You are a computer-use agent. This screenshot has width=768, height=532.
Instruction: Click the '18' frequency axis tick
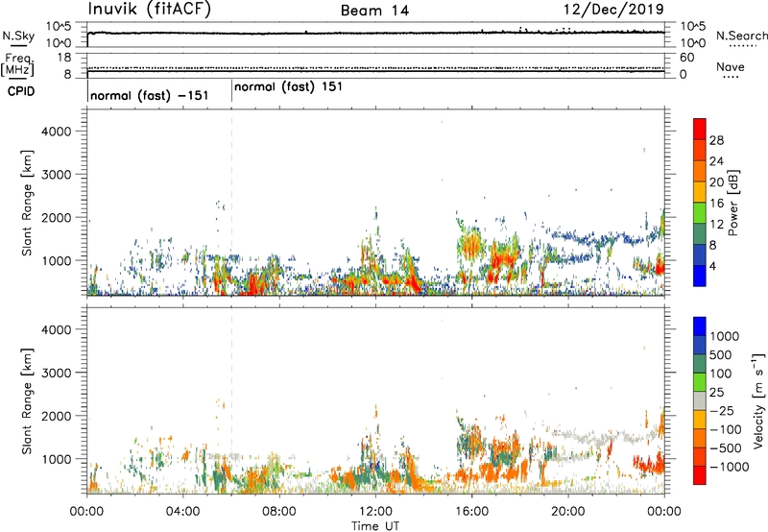click(x=64, y=58)
